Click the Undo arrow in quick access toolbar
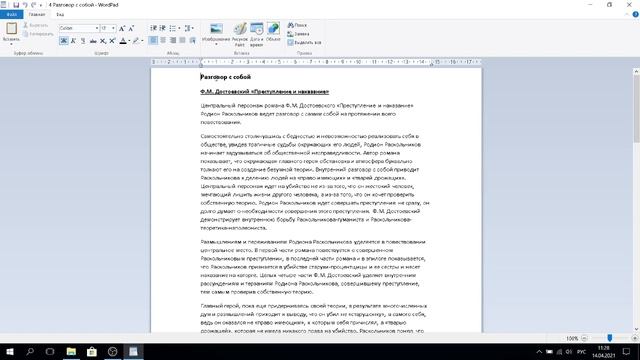Viewport: 640px width, 360px height. (25, 5)
